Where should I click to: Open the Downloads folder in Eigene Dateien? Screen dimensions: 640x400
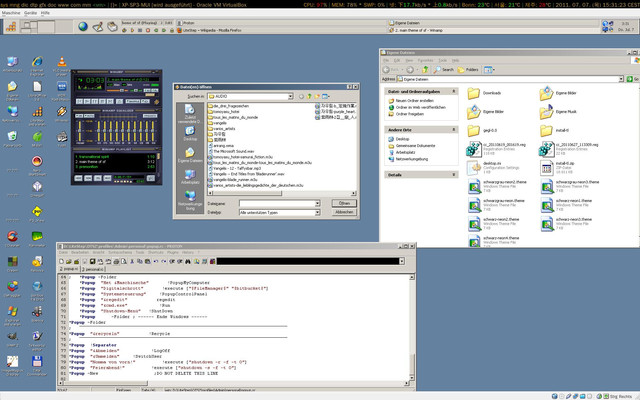(x=475, y=94)
